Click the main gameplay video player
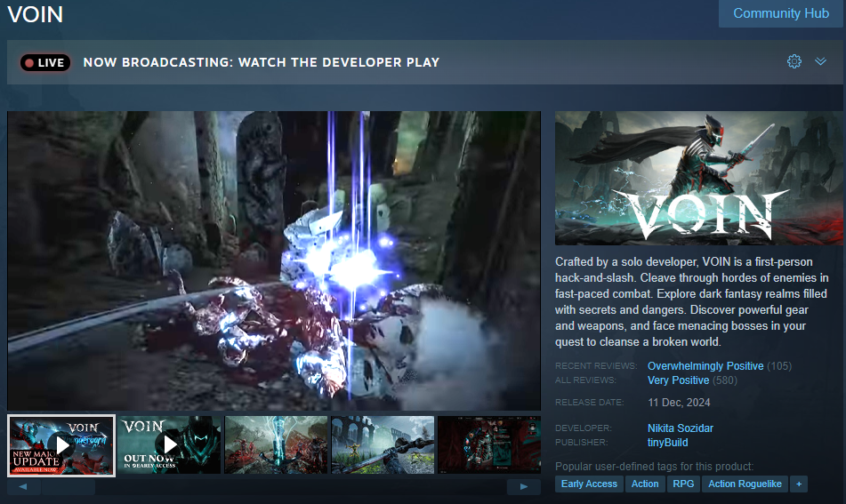 coord(274,261)
